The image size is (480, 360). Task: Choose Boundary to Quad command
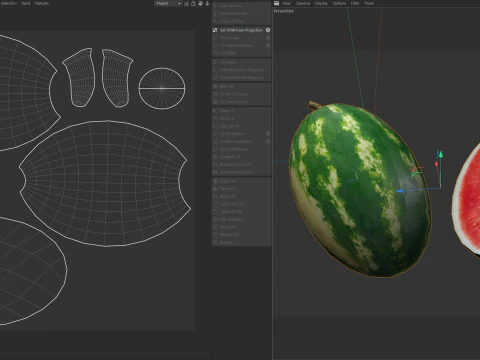pyautogui.click(x=241, y=172)
